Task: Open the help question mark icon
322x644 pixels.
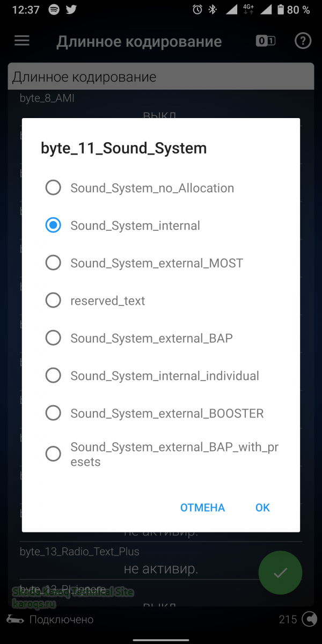Action: tap(303, 41)
